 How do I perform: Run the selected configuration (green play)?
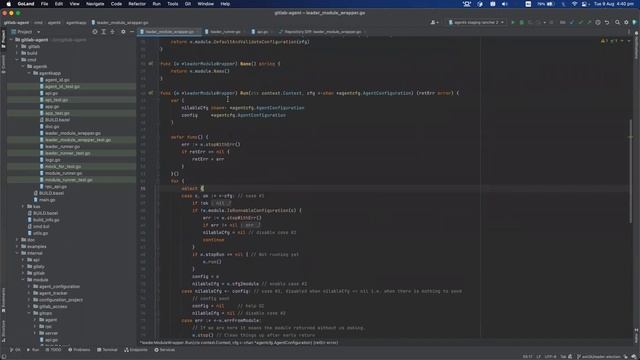click(x=513, y=22)
